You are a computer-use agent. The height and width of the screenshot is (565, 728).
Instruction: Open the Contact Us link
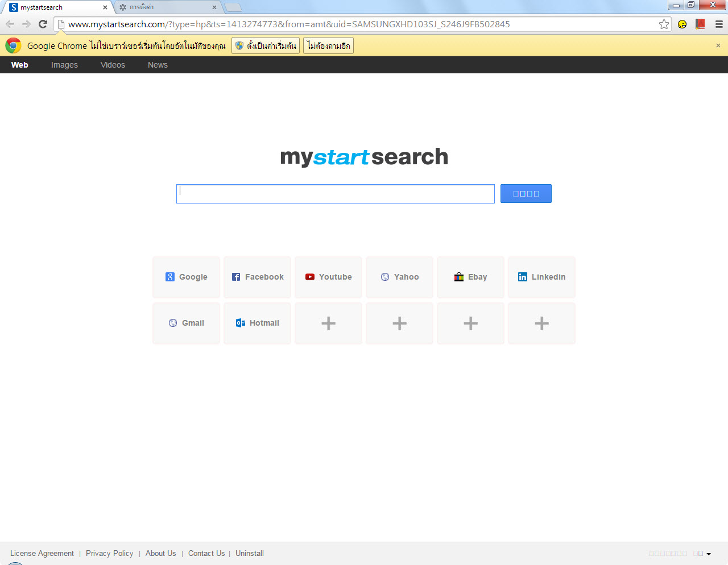(206, 553)
